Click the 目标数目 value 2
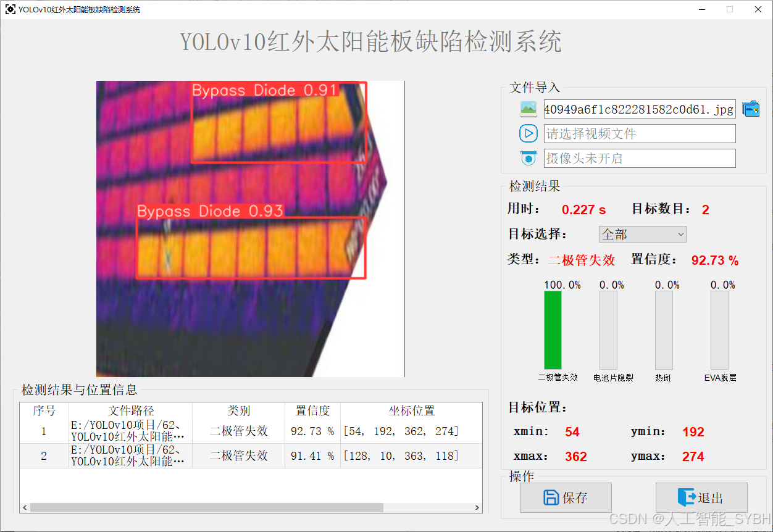 pyautogui.click(x=706, y=210)
